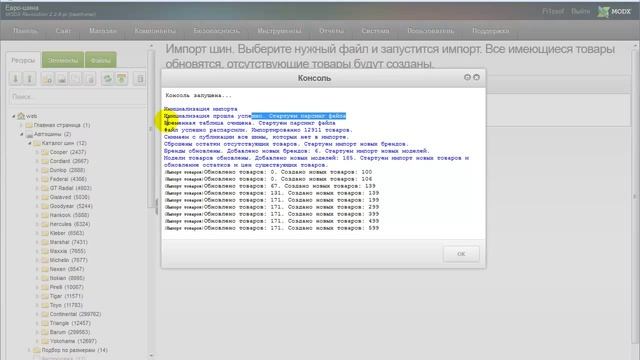
Task: Switch to the Файлы tab
Action: pos(100,60)
